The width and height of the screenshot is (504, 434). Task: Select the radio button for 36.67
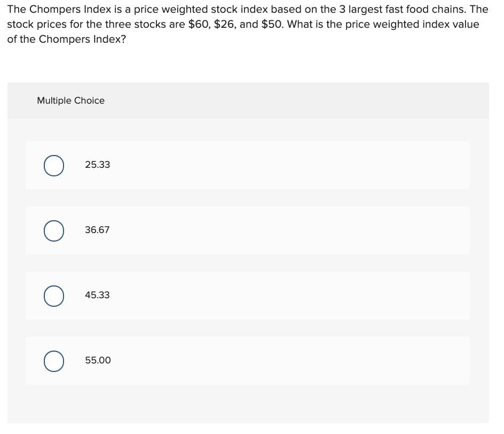(x=53, y=231)
